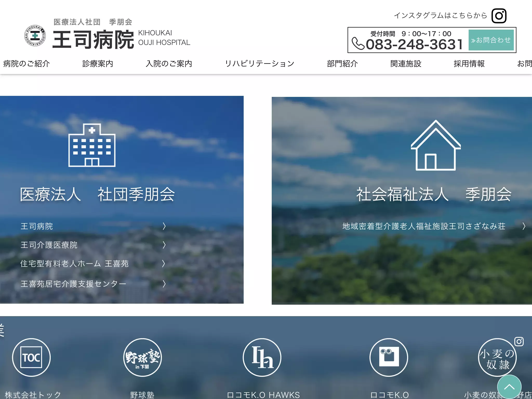This screenshot has height=399, width=532.
Task: Click the chevron beside 王司介護医療院
Action: 164,245
